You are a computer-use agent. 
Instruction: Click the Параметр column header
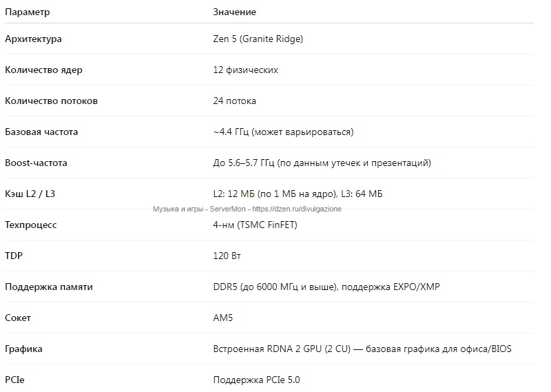[x=28, y=12]
